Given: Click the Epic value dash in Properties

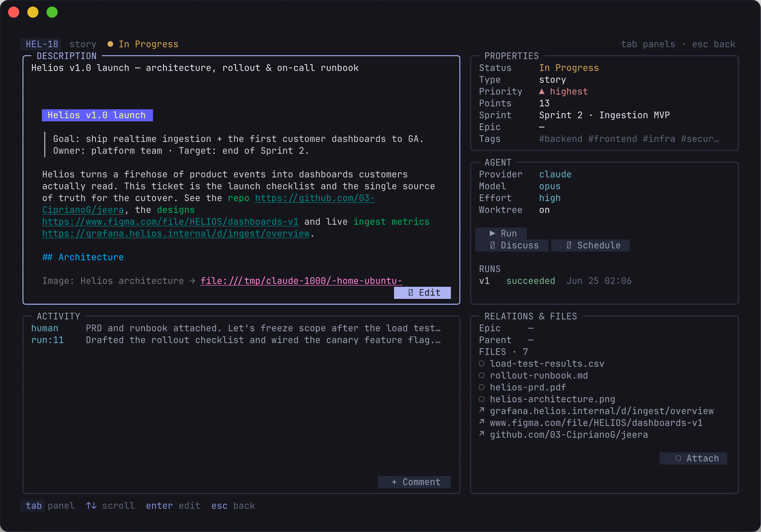Looking at the screenshot, I should tap(542, 127).
